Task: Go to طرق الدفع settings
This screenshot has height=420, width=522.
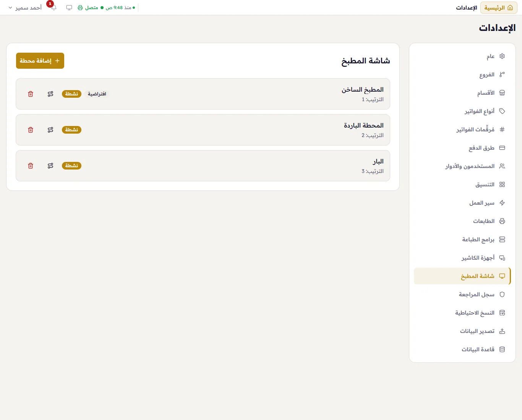Action: [462, 148]
